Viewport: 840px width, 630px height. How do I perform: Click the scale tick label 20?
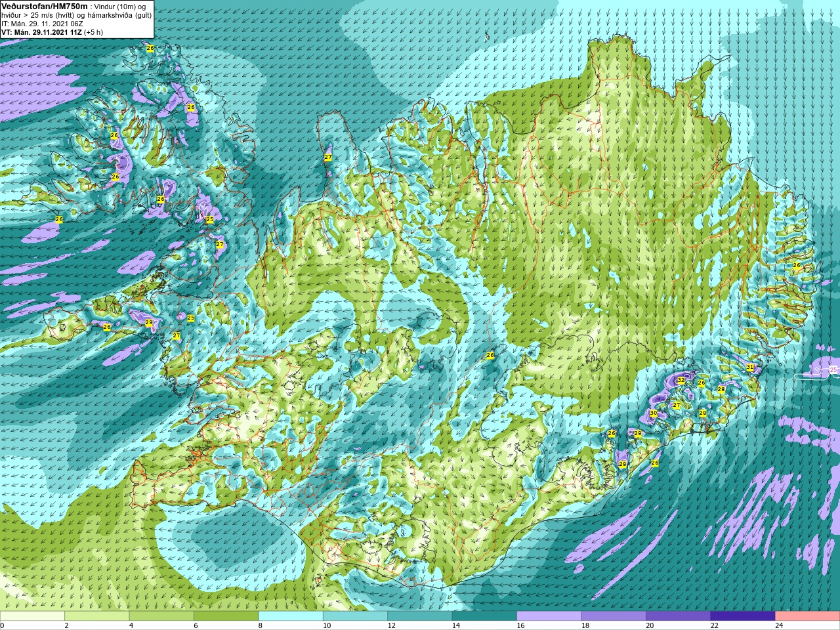point(650,625)
